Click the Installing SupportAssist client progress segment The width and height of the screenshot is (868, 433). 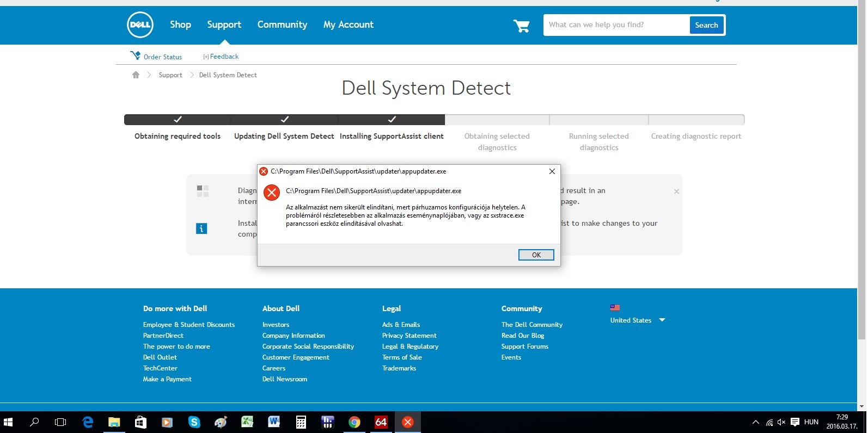[392, 120]
